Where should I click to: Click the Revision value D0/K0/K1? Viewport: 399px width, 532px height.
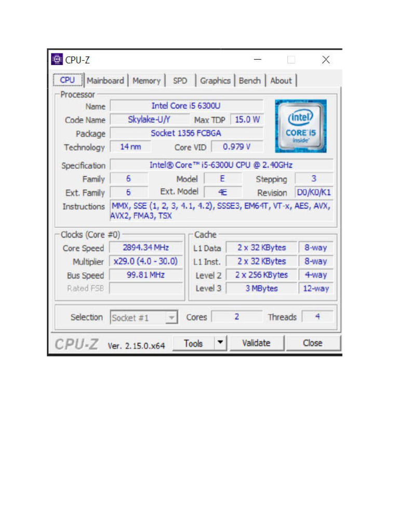(314, 192)
